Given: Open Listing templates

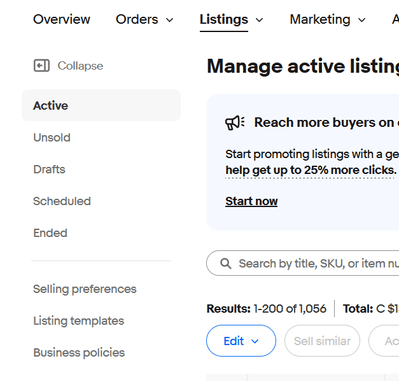Looking at the screenshot, I should coord(78,321).
